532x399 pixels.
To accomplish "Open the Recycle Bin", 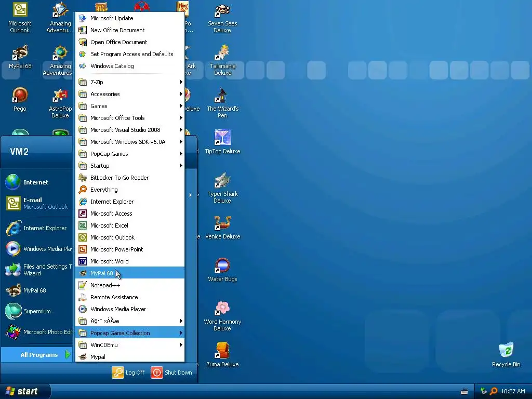I will click(x=506, y=355).
